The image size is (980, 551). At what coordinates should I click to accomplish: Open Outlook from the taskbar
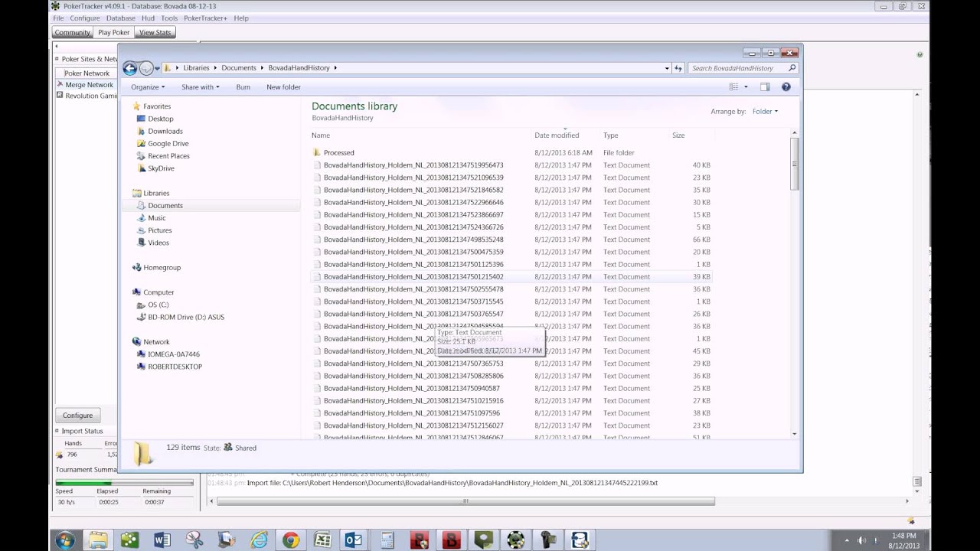point(354,540)
